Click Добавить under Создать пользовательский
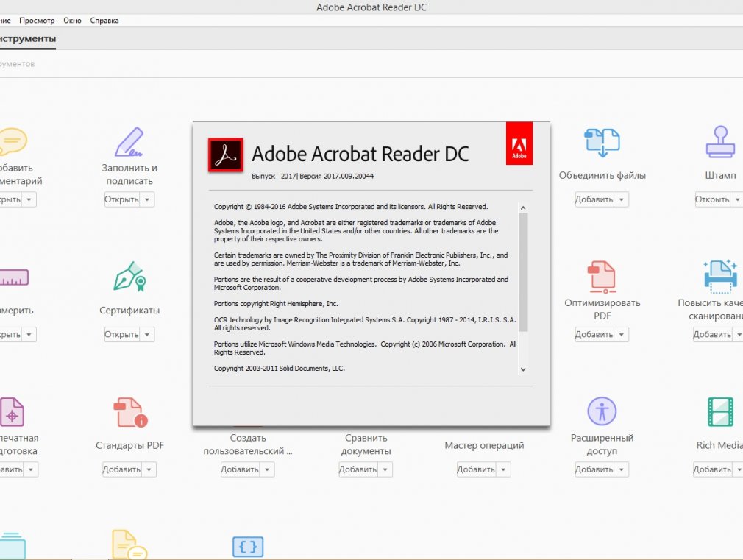Screen dimensions: 743x560 pos(240,470)
